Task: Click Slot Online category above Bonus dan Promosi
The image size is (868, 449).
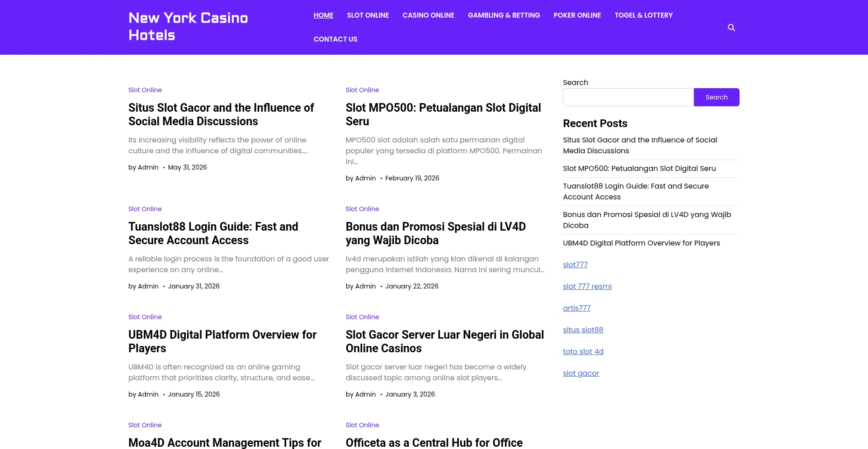Action: click(363, 209)
